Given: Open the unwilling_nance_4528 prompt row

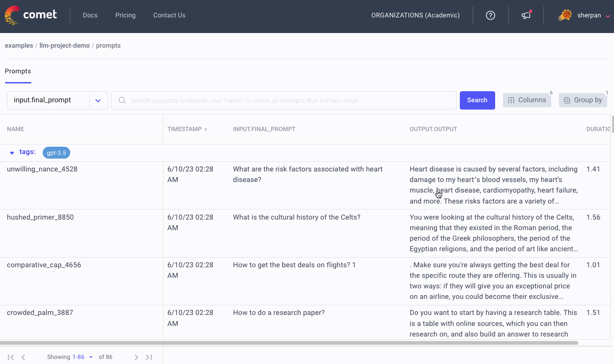Looking at the screenshot, I should click(42, 169).
